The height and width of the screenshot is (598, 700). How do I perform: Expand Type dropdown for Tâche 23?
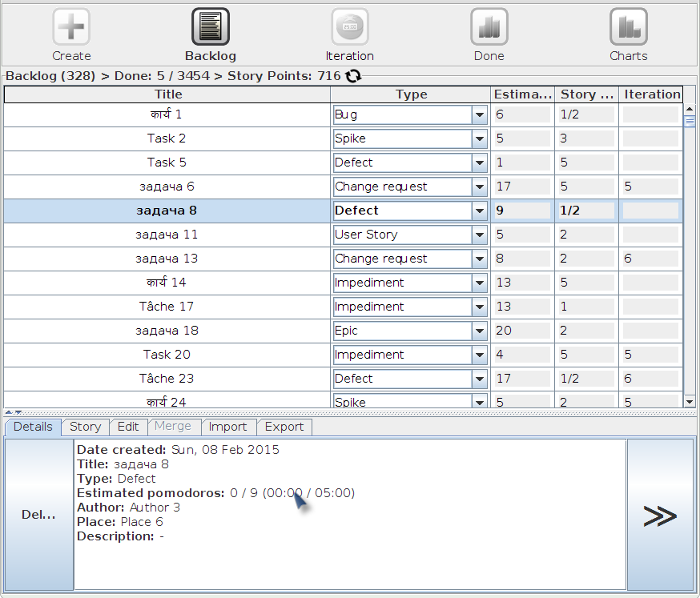tap(480, 379)
